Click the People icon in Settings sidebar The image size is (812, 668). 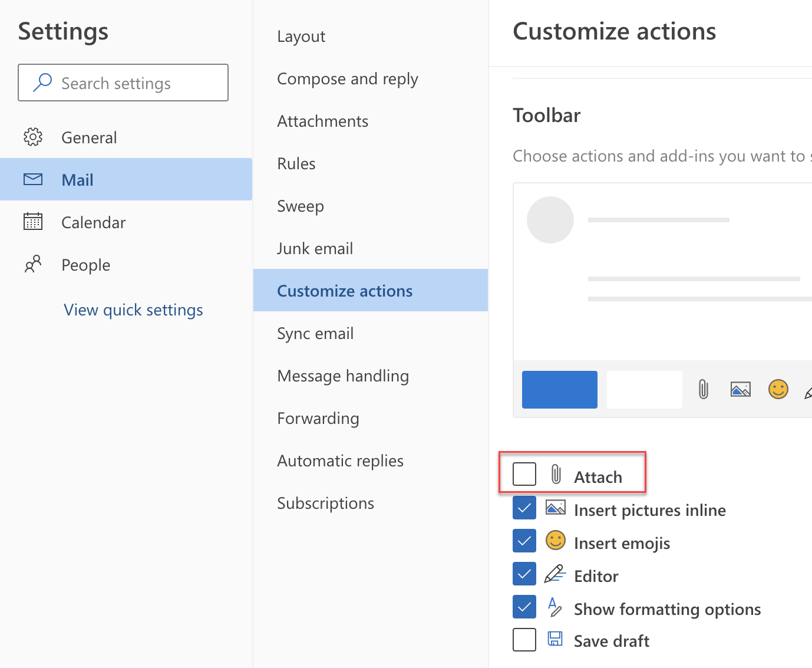coord(33,264)
